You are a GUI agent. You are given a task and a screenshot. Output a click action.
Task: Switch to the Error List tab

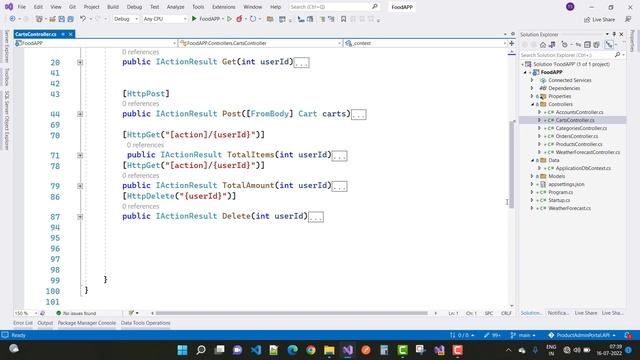[x=23, y=323]
